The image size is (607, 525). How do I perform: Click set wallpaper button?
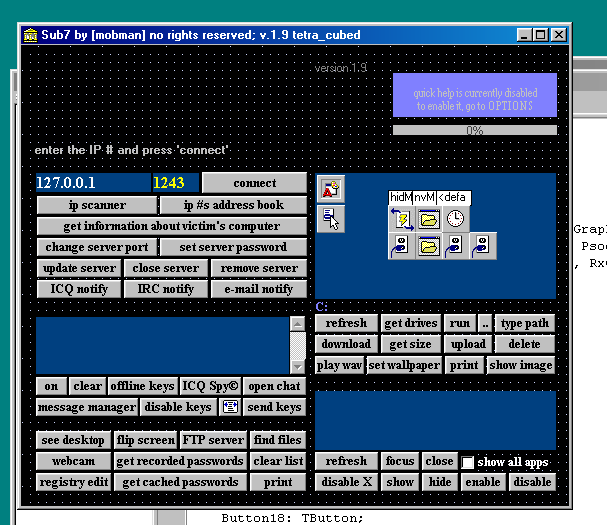[x=404, y=365]
